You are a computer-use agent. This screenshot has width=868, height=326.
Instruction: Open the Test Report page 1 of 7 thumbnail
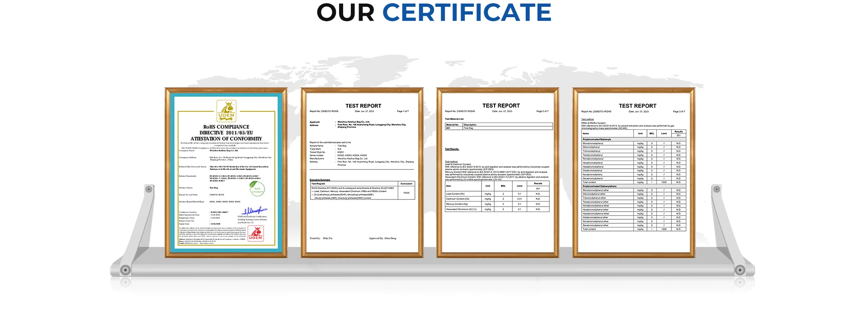(x=362, y=173)
